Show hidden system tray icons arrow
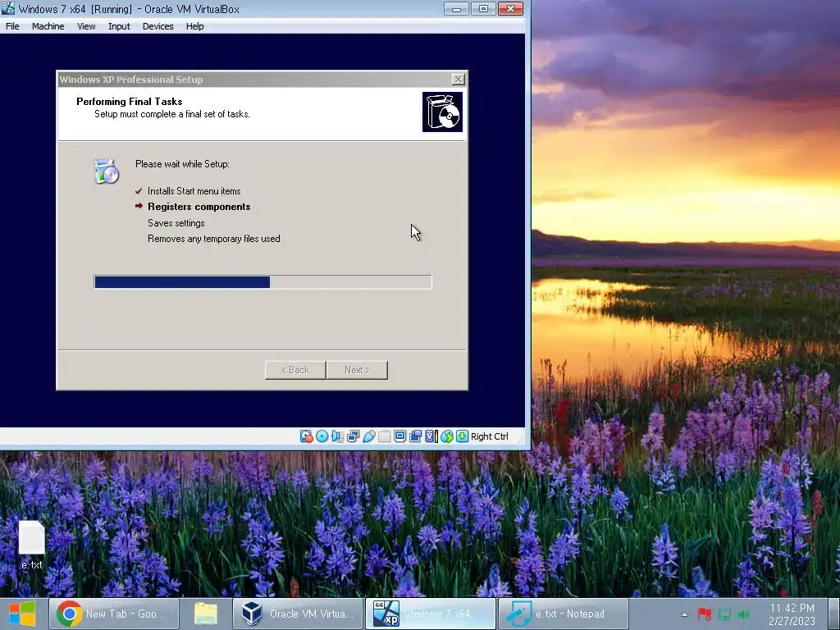840x630 pixels. pyautogui.click(x=684, y=614)
